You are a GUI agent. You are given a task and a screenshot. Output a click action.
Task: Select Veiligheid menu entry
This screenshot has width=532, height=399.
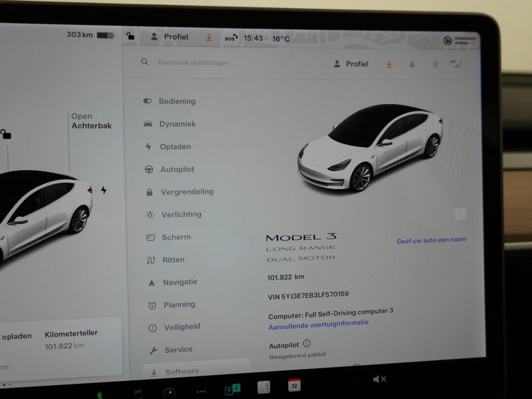175,327
